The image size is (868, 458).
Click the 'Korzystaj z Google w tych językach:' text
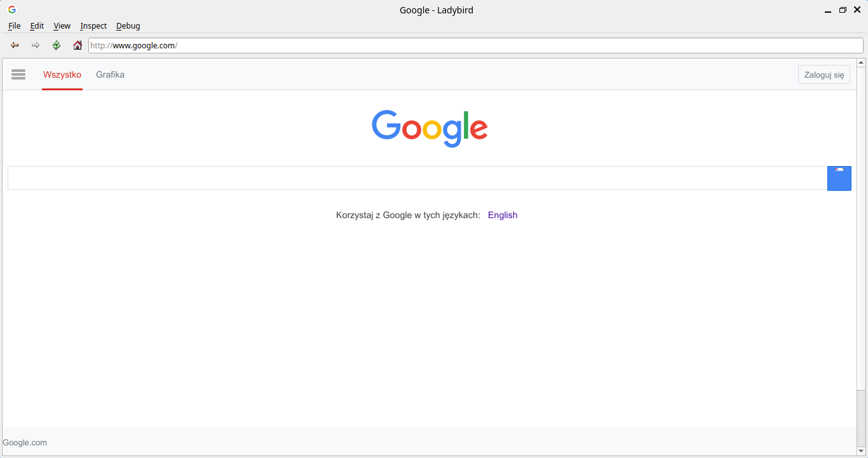[408, 215]
